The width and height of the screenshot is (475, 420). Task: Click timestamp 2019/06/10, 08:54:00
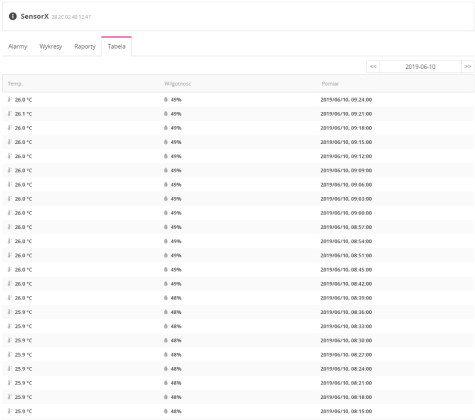[x=346, y=241]
